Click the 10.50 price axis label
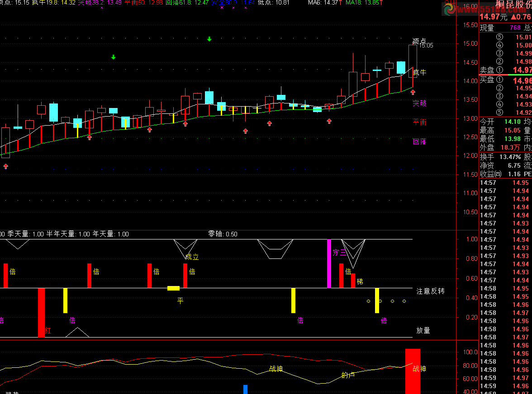 tap(470, 212)
